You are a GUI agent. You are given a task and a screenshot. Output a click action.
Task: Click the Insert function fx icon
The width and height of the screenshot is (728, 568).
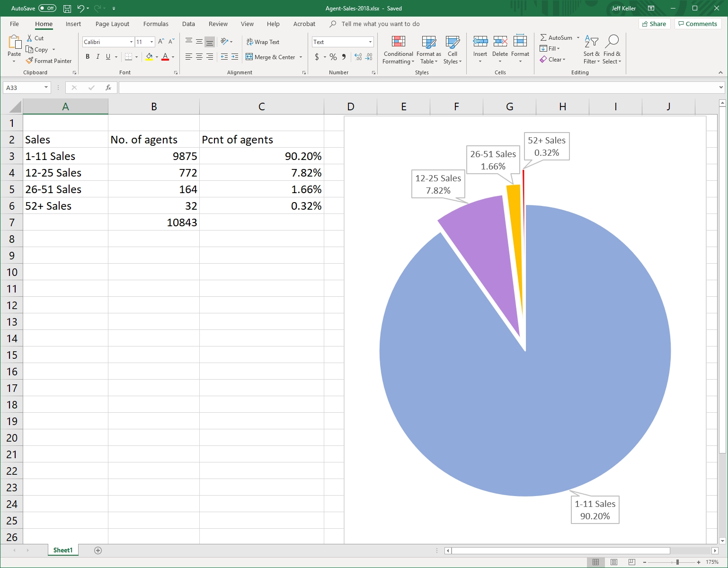pos(108,88)
